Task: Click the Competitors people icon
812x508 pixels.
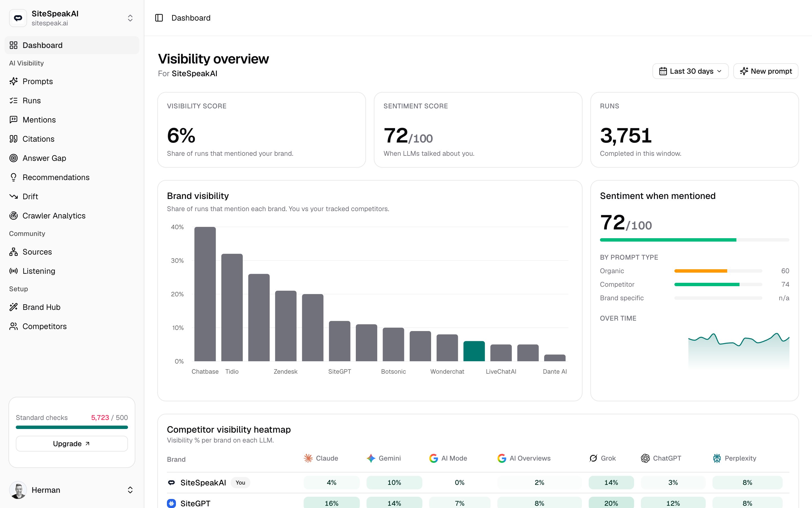Action: (x=14, y=326)
